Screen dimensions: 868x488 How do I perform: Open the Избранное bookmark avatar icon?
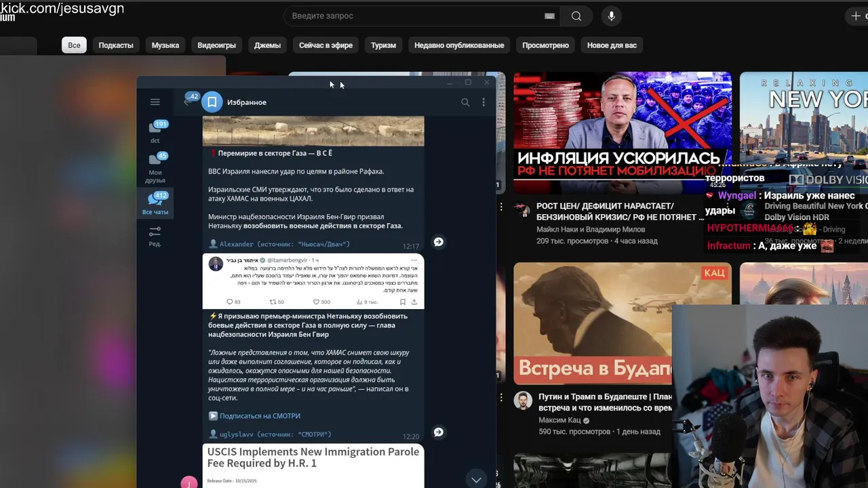[x=212, y=102]
